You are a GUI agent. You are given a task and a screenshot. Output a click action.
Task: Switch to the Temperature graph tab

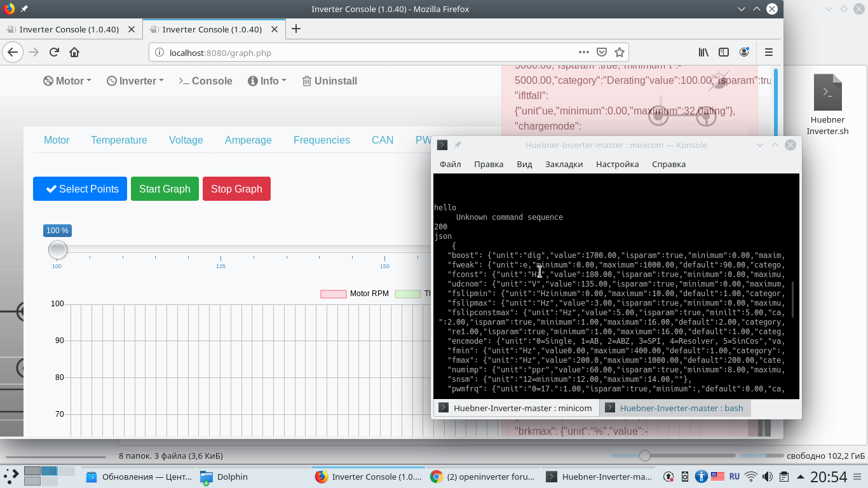point(119,140)
